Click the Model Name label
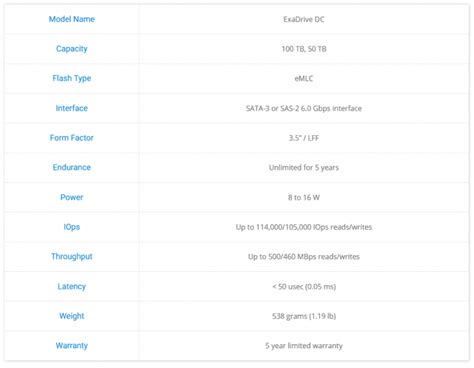The image size is (474, 368). click(x=72, y=19)
